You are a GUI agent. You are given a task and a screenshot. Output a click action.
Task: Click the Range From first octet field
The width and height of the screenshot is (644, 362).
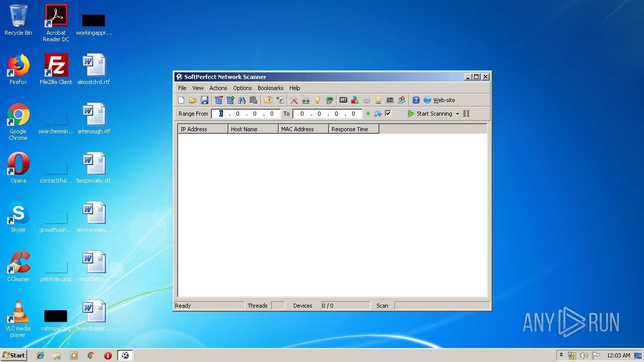pyautogui.click(x=221, y=114)
